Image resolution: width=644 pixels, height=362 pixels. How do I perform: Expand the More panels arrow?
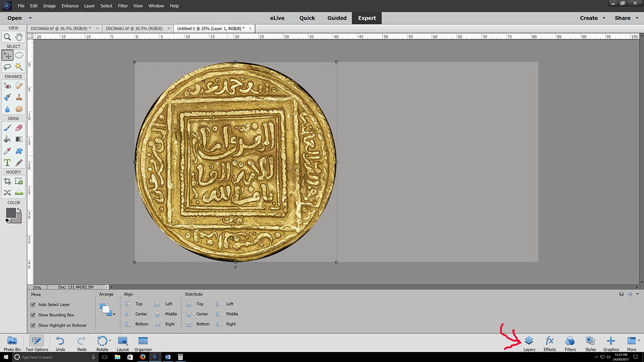pyautogui.click(x=639, y=341)
